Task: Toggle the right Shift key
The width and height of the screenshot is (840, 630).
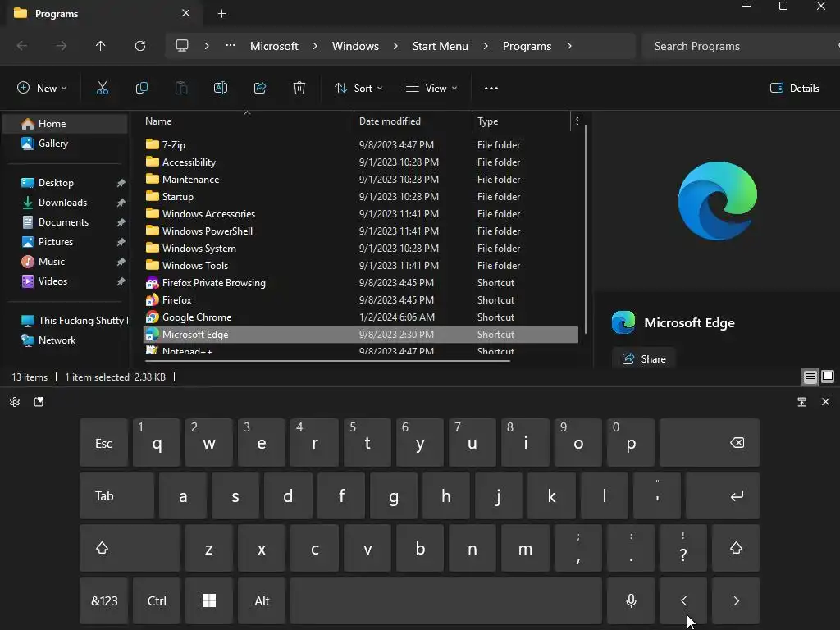Action: tap(736, 548)
